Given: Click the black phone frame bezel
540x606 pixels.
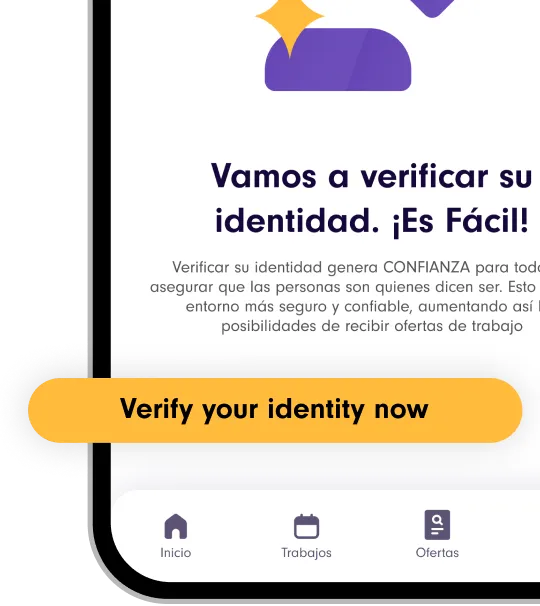Looking at the screenshot, I should click(x=102, y=193).
